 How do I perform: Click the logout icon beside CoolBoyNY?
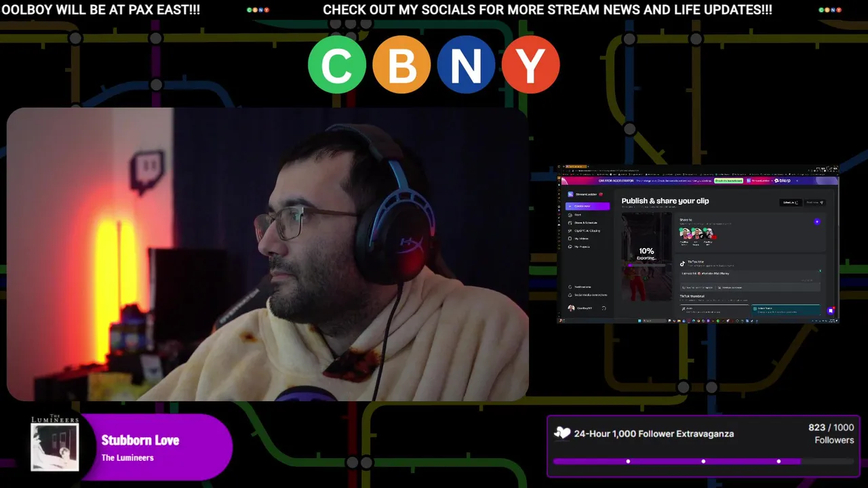click(x=604, y=308)
